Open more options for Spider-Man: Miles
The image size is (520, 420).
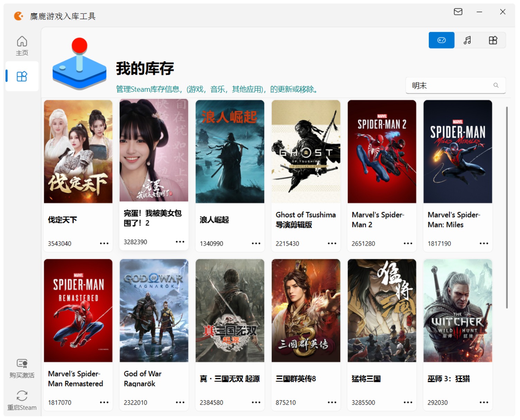[484, 244]
